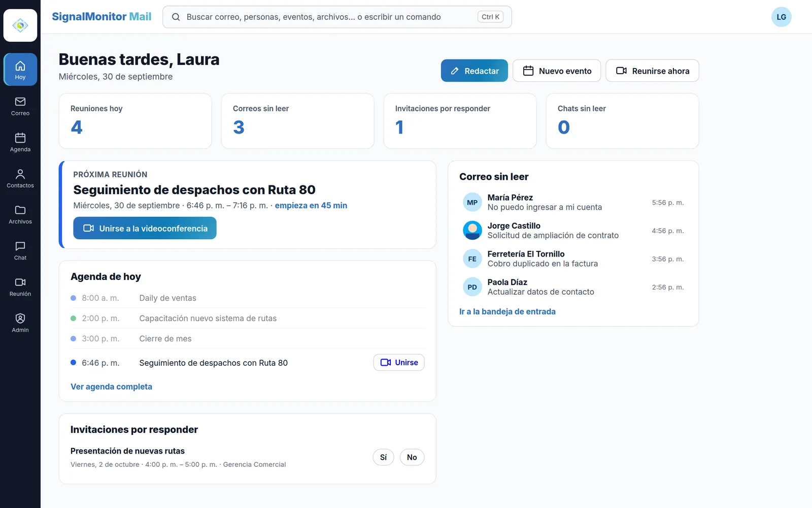The image size is (812, 508).
Task: Open the Hoy home section in sidebar
Action: tap(20, 70)
